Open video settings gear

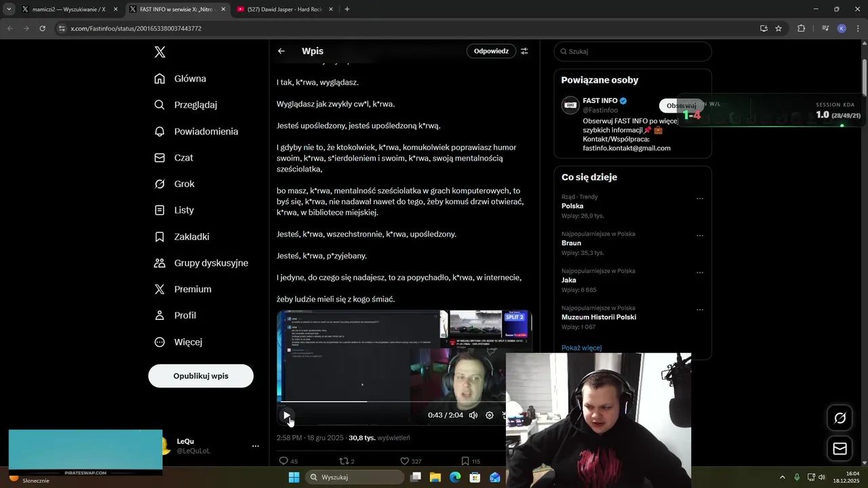[490, 415]
